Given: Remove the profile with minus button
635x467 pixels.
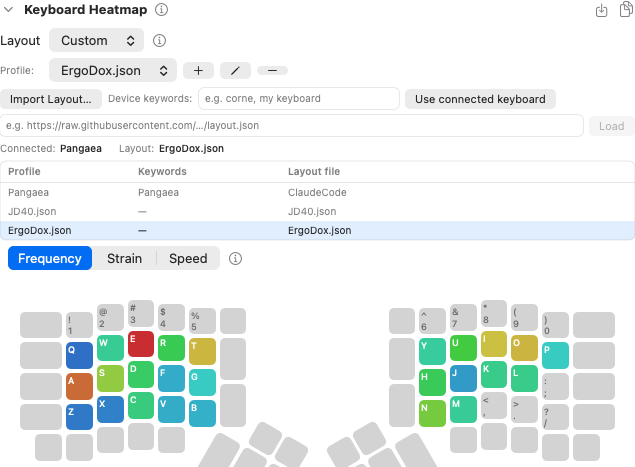Looking at the screenshot, I should coord(273,70).
